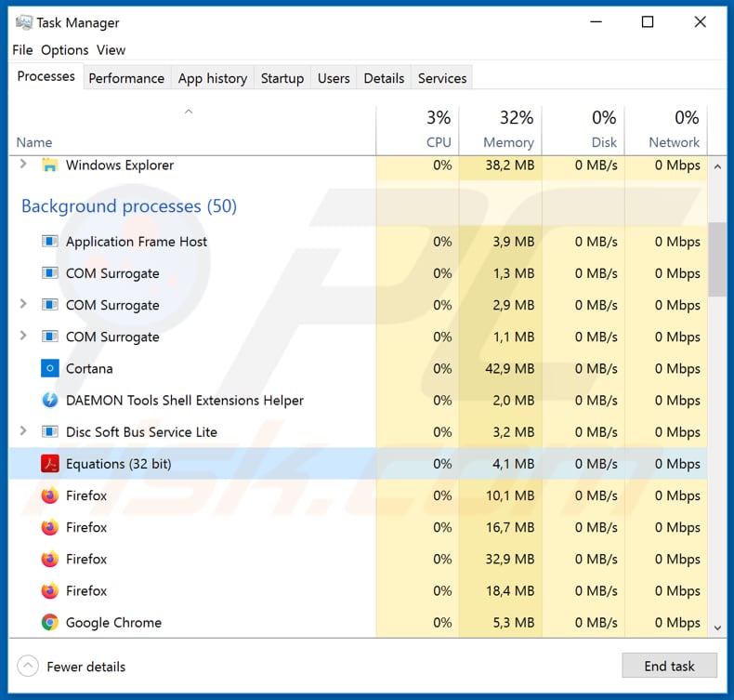
Task: Switch to the Services tab
Action: pyautogui.click(x=442, y=78)
